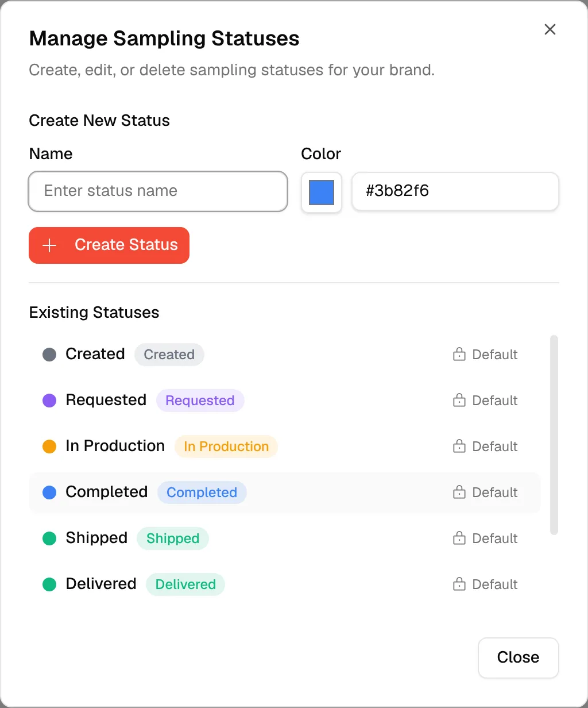Click the green Shipped badge
Viewport: 588px width, 708px height.
pyautogui.click(x=173, y=538)
